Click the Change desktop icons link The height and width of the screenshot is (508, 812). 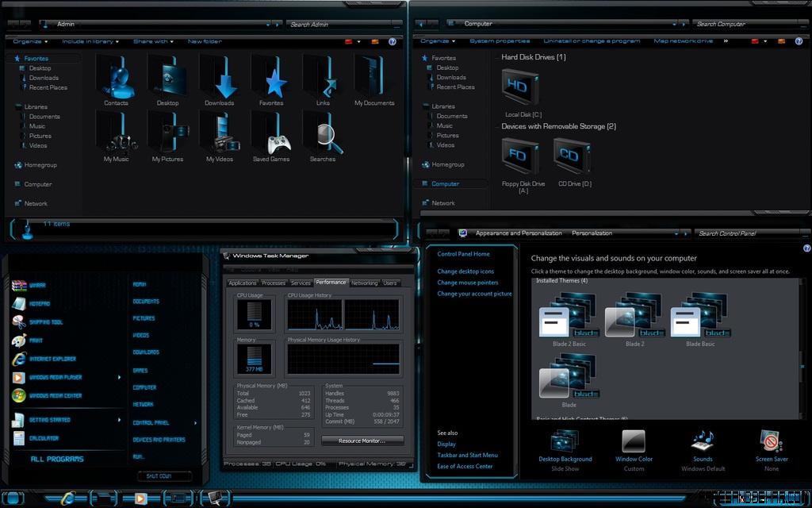tap(465, 271)
